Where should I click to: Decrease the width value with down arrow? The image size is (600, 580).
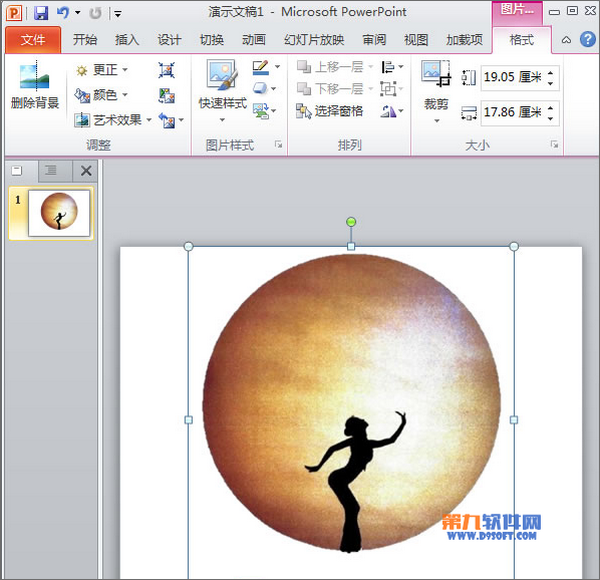[x=550, y=119]
